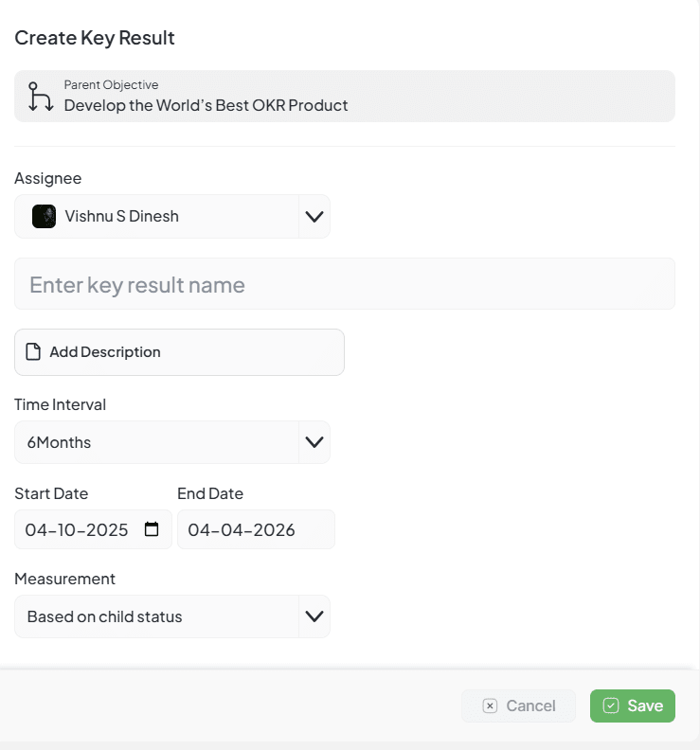This screenshot has width=700, height=750.
Task: Click the document icon beside Add Description
Action: [33, 352]
